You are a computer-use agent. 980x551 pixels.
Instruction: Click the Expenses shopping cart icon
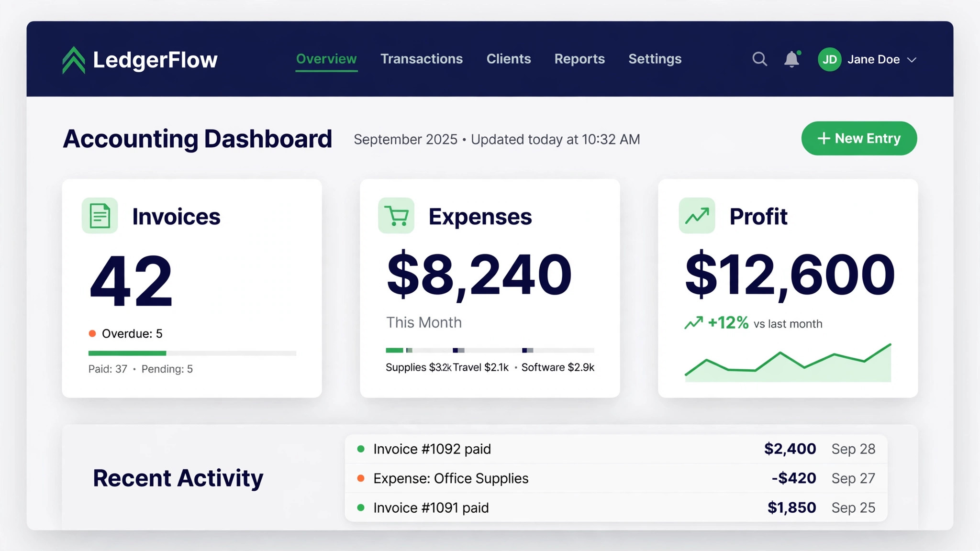396,216
